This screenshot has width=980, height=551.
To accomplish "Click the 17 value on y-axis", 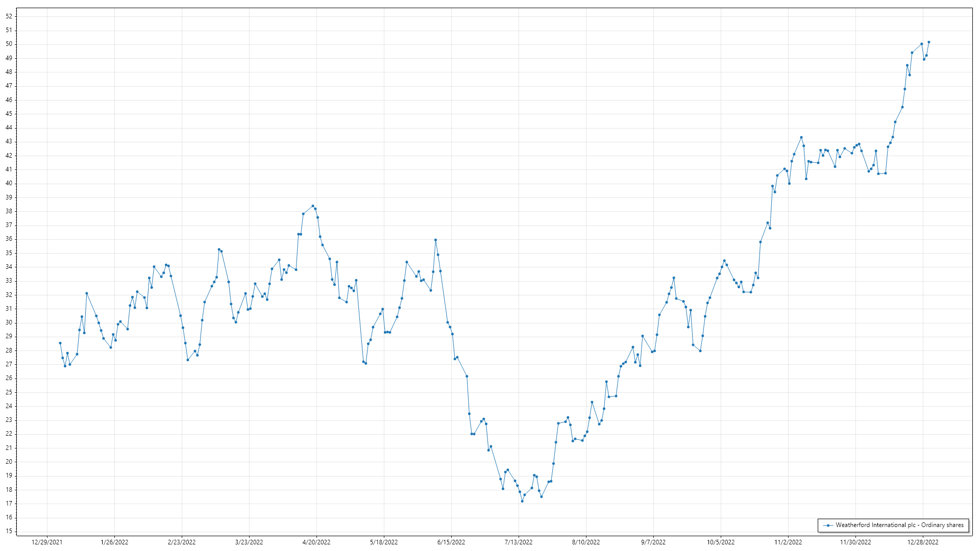I will click(9, 504).
